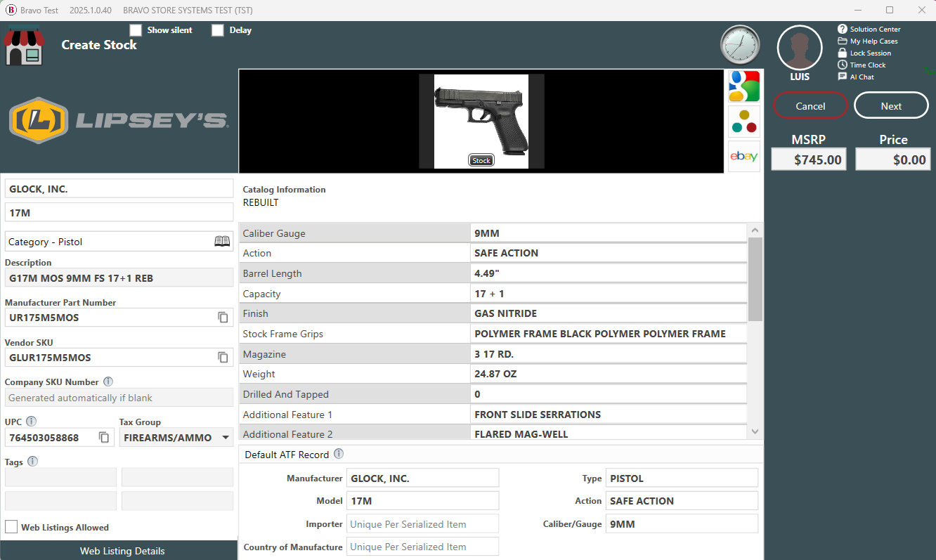Open the analog clock icon
The image size is (936, 560).
[740, 45]
